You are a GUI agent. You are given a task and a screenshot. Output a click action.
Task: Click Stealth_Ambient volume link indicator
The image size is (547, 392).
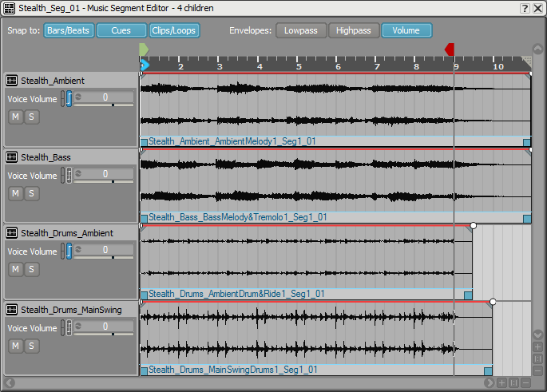coord(63,99)
